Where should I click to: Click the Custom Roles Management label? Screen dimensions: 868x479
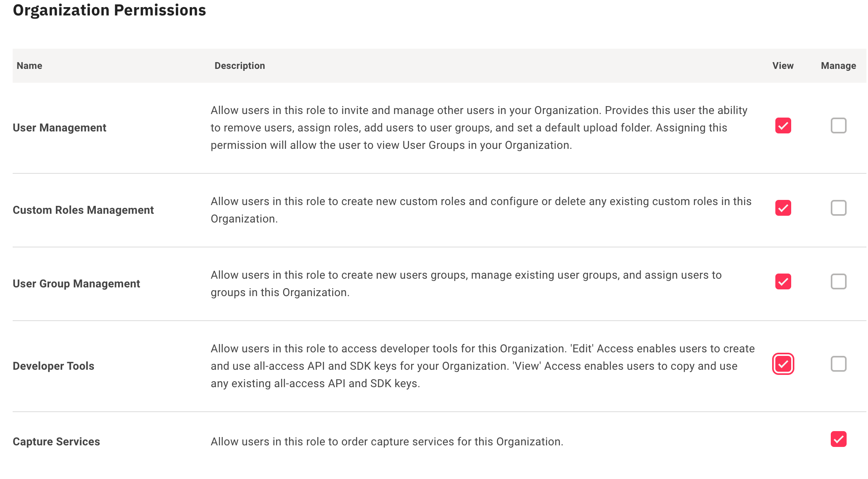[83, 210]
